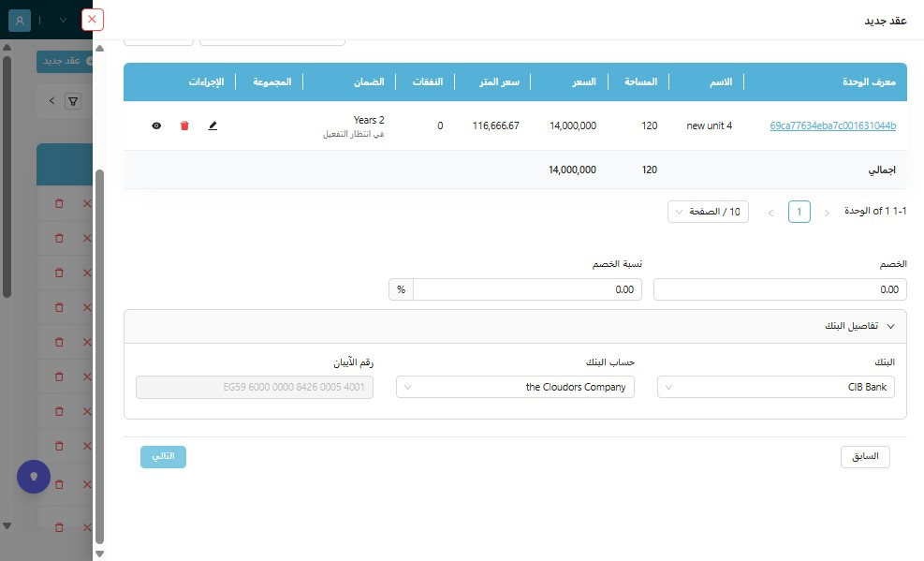Viewport: 924px width, 561px height.
Task: Click the % suffix of discount percentage
Action: 402,289
